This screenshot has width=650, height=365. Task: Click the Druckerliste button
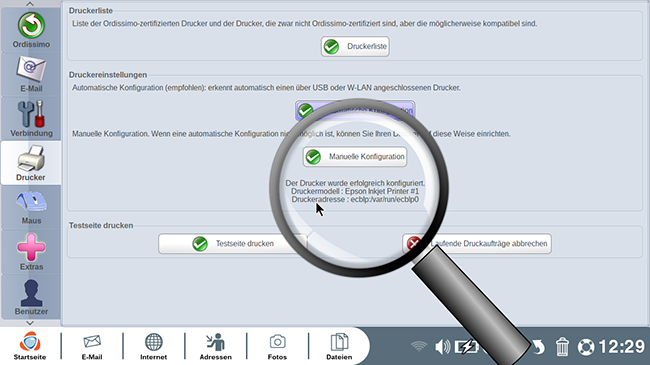[x=355, y=46]
